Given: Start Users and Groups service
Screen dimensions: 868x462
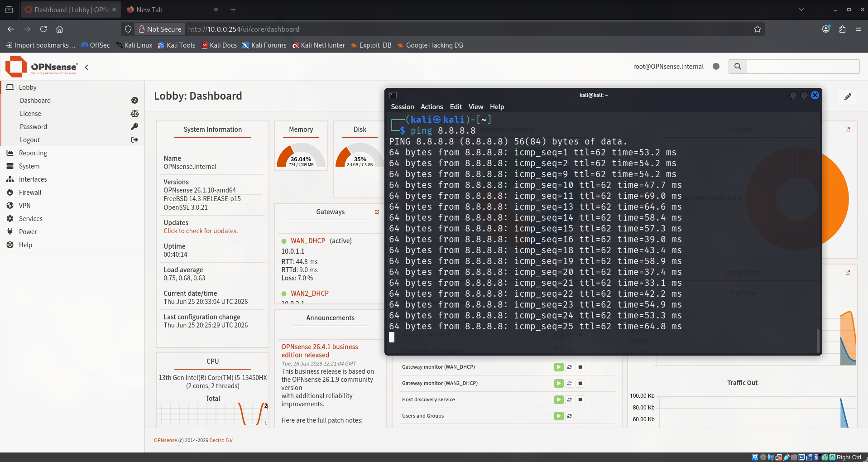Looking at the screenshot, I should click(559, 416).
